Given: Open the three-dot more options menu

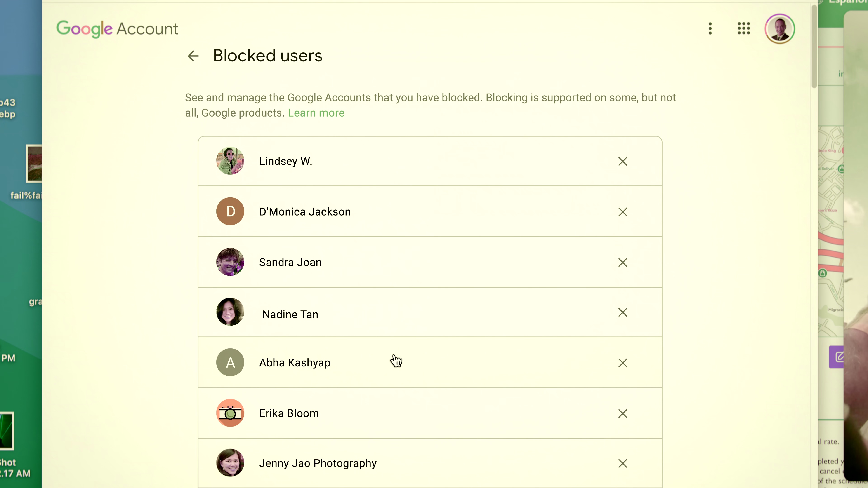Looking at the screenshot, I should pos(710,29).
